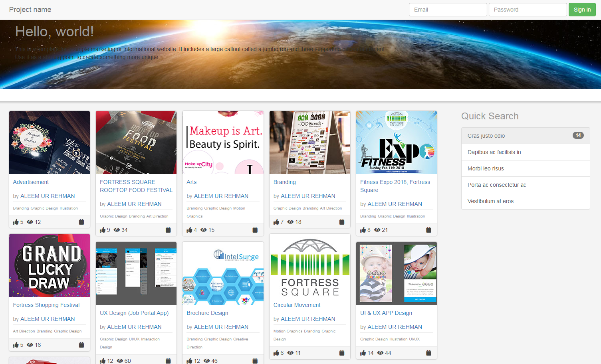The width and height of the screenshot is (601, 364).
Task: Like the Fortress Shopping Festival project
Action: click(x=16, y=345)
